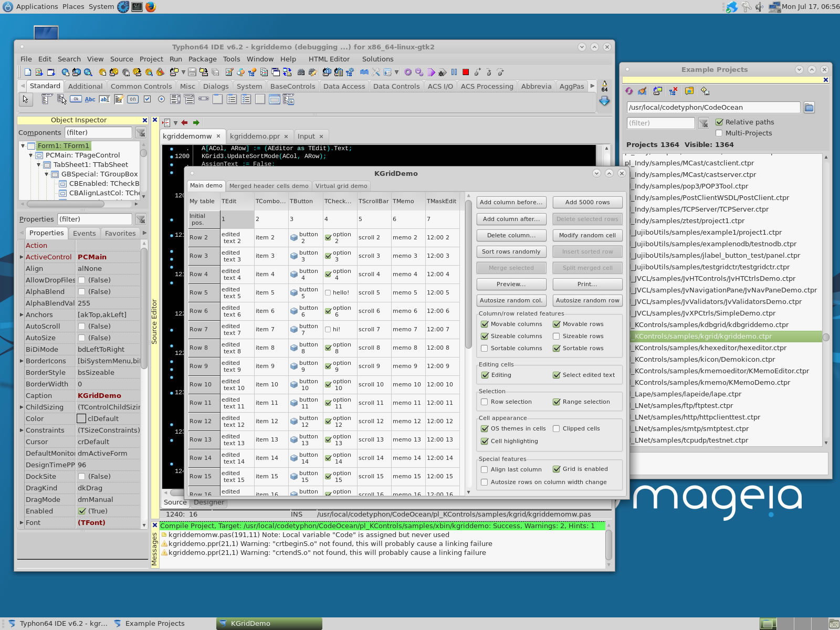Click the Modify random cell button
Viewport: 840px width, 630px height.
[587, 236]
